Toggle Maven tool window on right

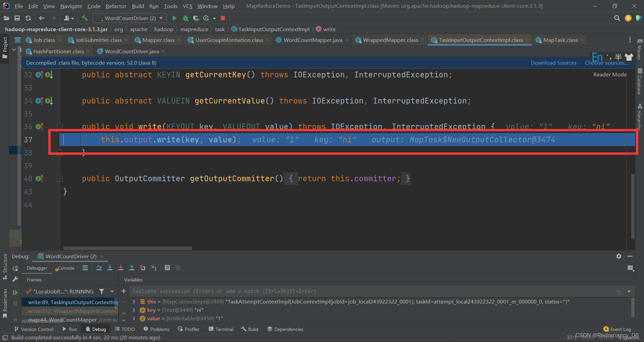640,49
